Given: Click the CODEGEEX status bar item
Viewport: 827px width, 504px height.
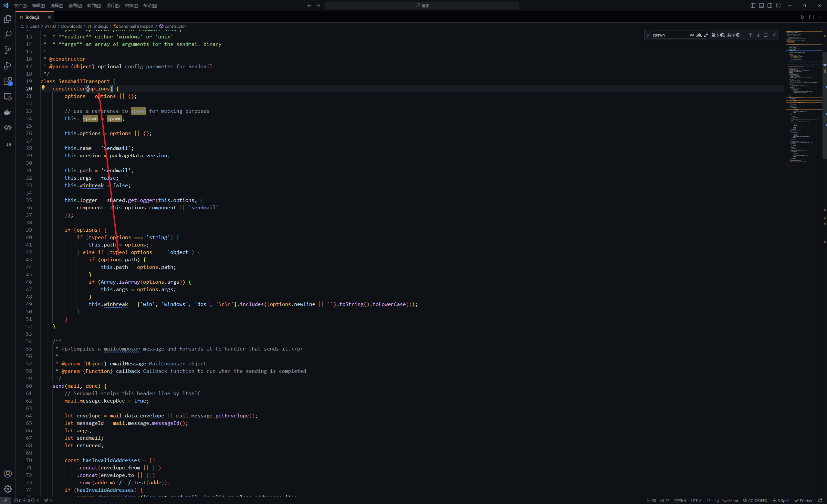Looking at the screenshot, I should point(755,500).
